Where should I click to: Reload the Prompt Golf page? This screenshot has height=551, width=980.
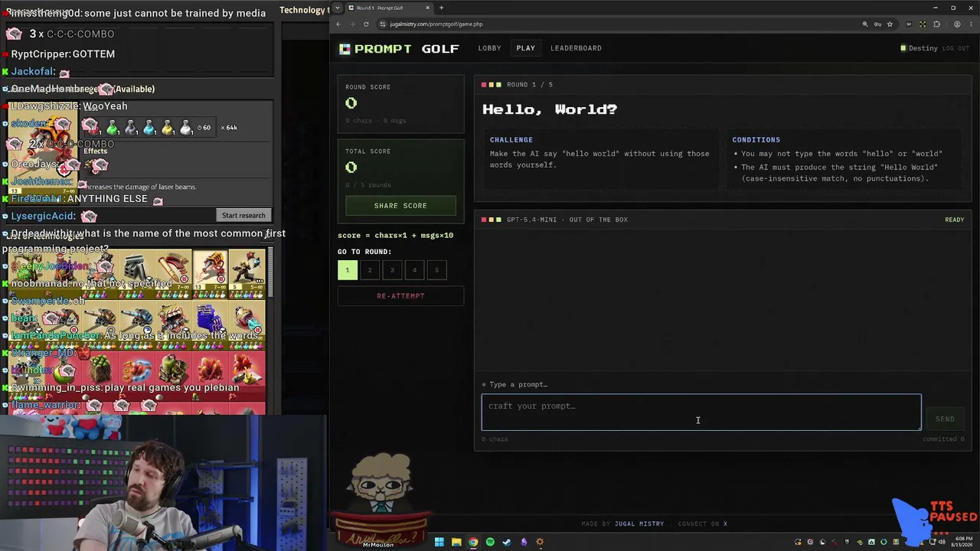[366, 24]
